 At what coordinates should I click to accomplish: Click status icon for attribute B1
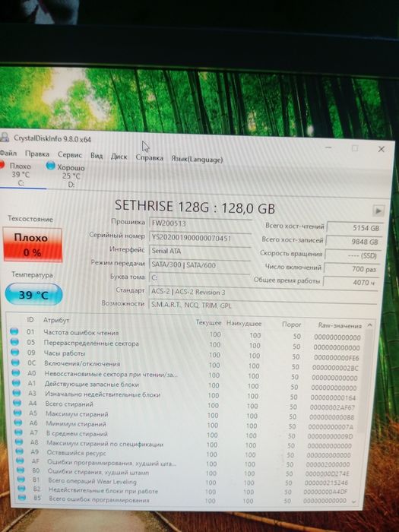coord(21,479)
